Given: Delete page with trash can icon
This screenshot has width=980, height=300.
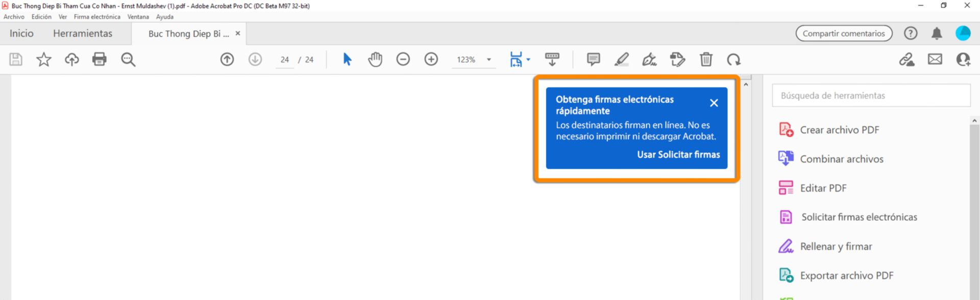Looking at the screenshot, I should (x=706, y=59).
